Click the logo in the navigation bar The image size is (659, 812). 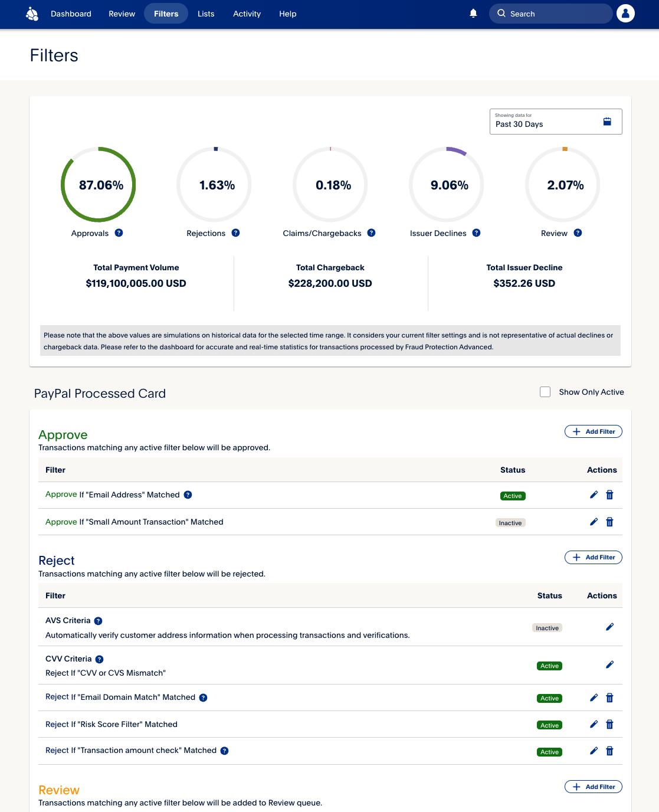tap(32, 14)
